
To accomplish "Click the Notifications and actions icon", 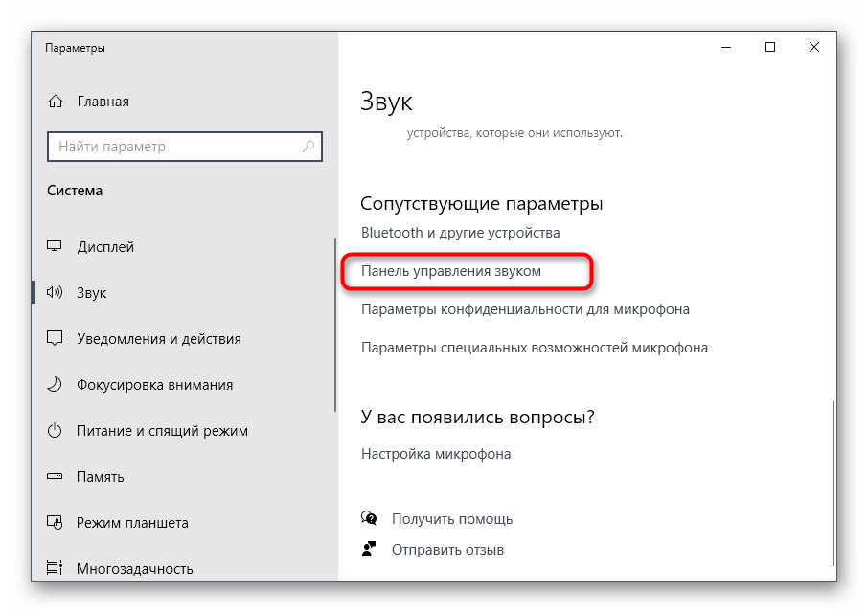I will pos(56,339).
